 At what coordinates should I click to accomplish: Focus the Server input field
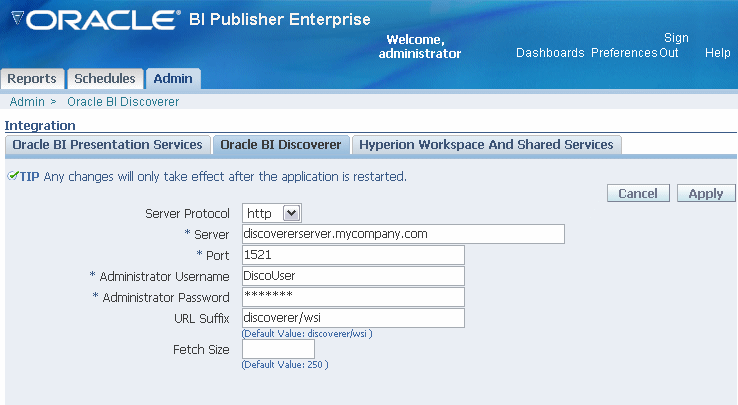403,234
